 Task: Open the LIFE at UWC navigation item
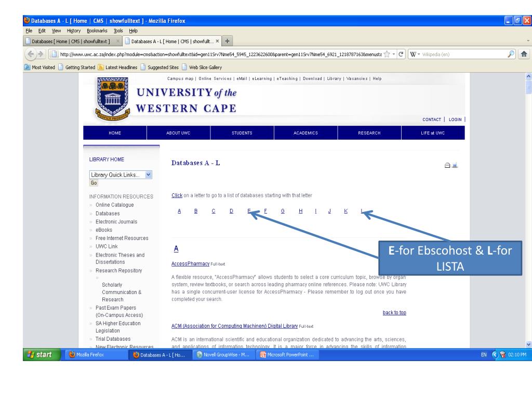coord(433,133)
